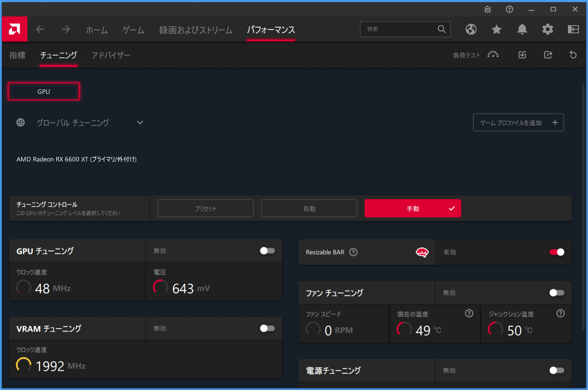The height and width of the screenshot is (390, 588).
Task: Go forward with the right arrow
Action: tap(66, 29)
